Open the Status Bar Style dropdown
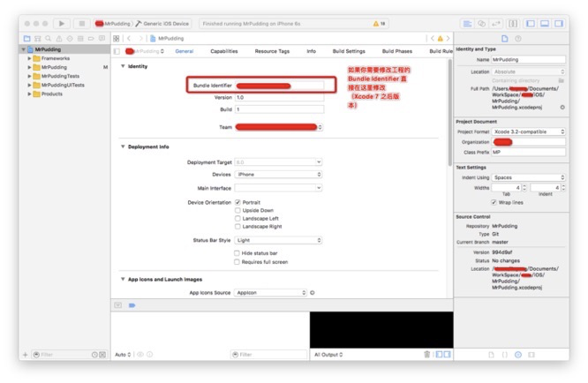The width and height of the screenshot is (588, 383). tap(278, 240)
